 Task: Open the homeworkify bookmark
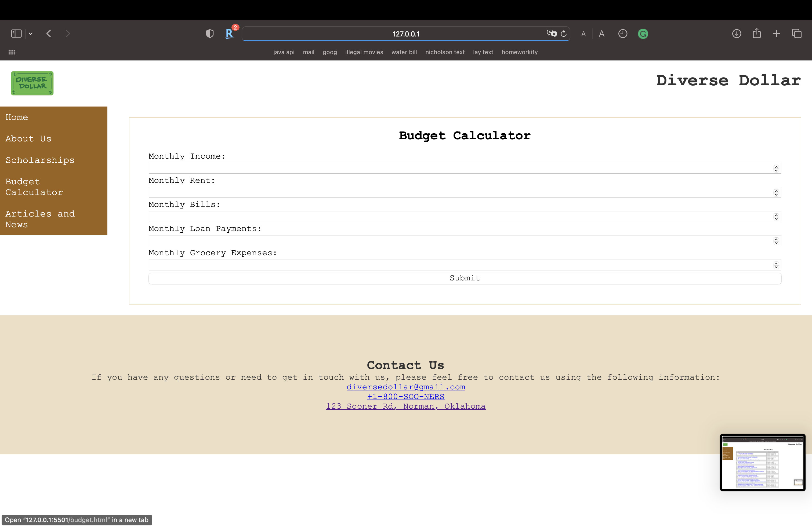(519, 52)
